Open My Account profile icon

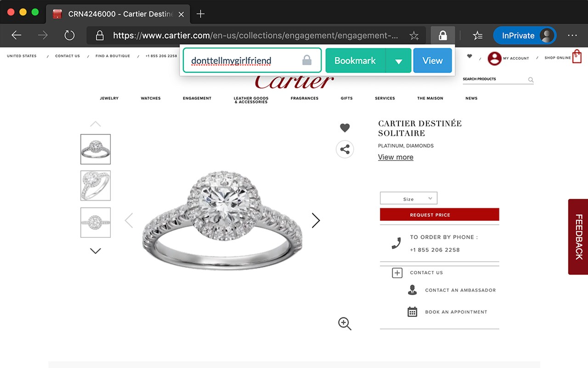tap(494, 58)
